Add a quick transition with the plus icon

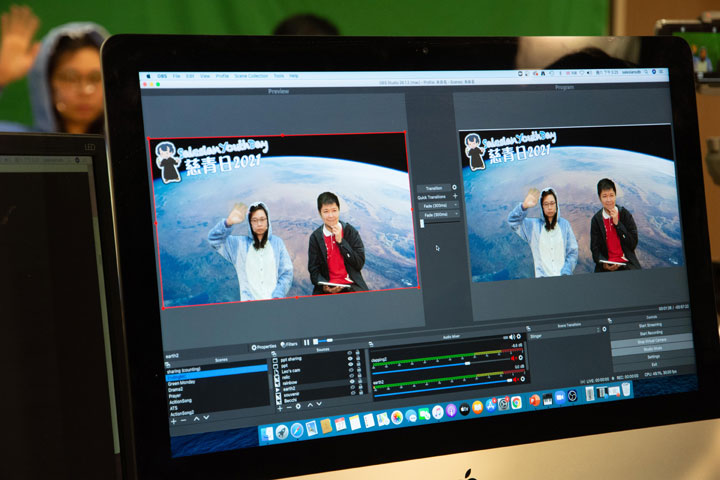(x=455, y=197)
